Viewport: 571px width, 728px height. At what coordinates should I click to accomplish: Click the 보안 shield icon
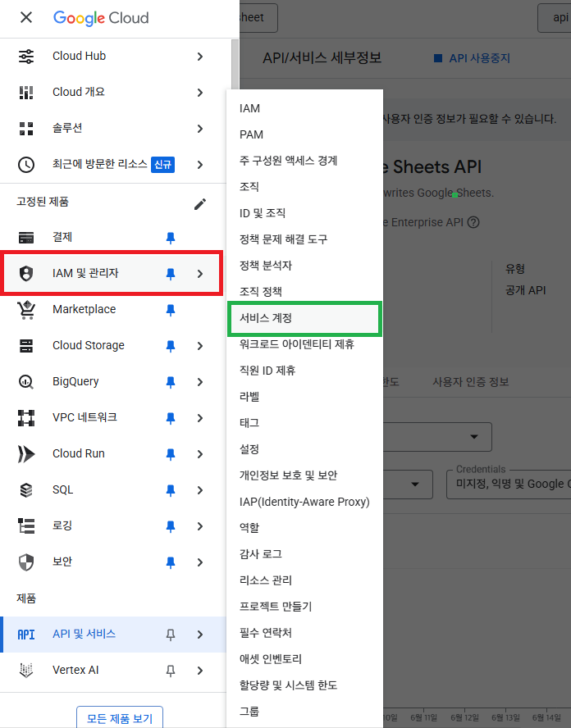(26, 562)
